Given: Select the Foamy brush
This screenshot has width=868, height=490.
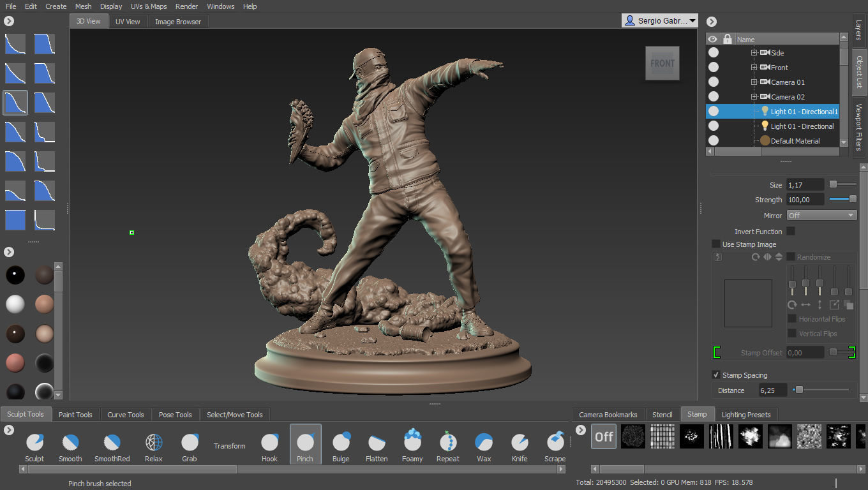Looking at the screenshot, I should [412, 445].
